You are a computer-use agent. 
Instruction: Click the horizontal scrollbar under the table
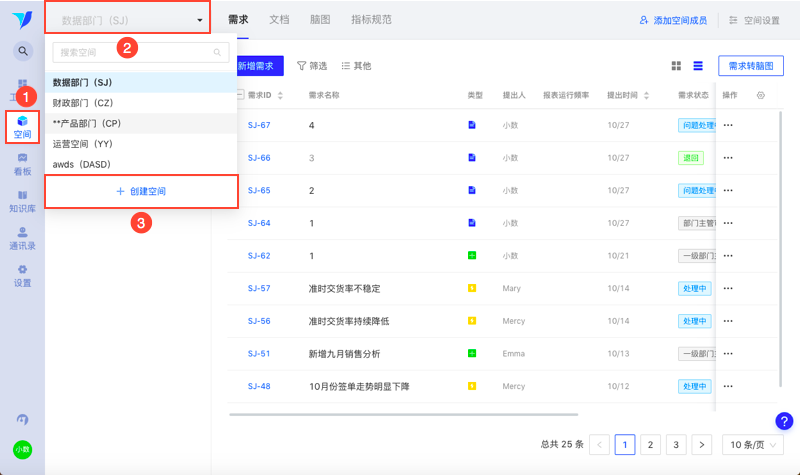pos(404,414)
